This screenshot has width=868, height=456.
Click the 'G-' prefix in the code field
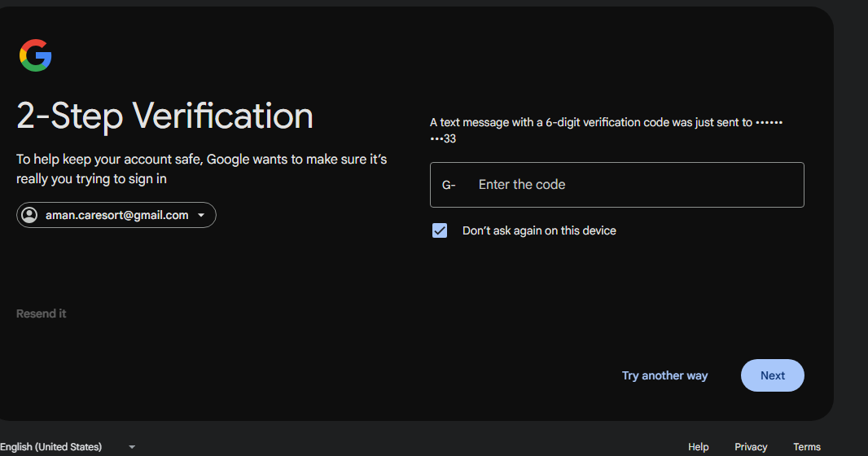point(449,185)
